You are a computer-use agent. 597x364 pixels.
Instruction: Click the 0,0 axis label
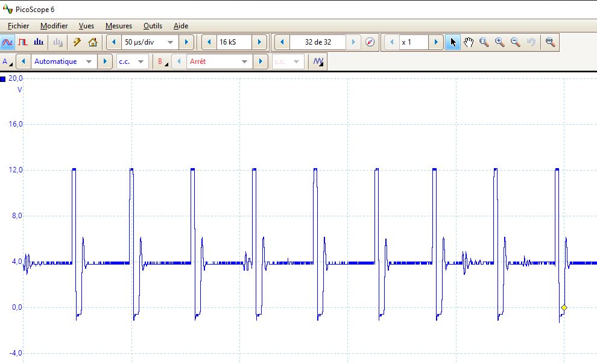tap(17, 307)
